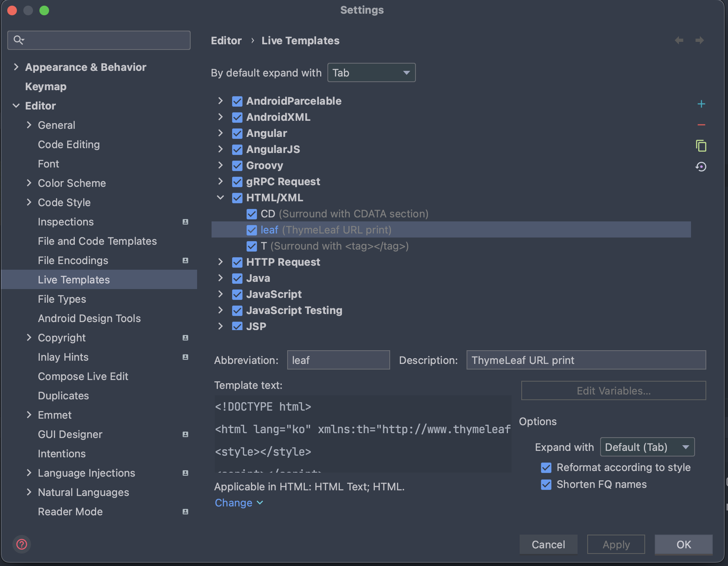The image size is (728, 566).
Task: Click the project-level icon beside Inspections
Action: 185,222
